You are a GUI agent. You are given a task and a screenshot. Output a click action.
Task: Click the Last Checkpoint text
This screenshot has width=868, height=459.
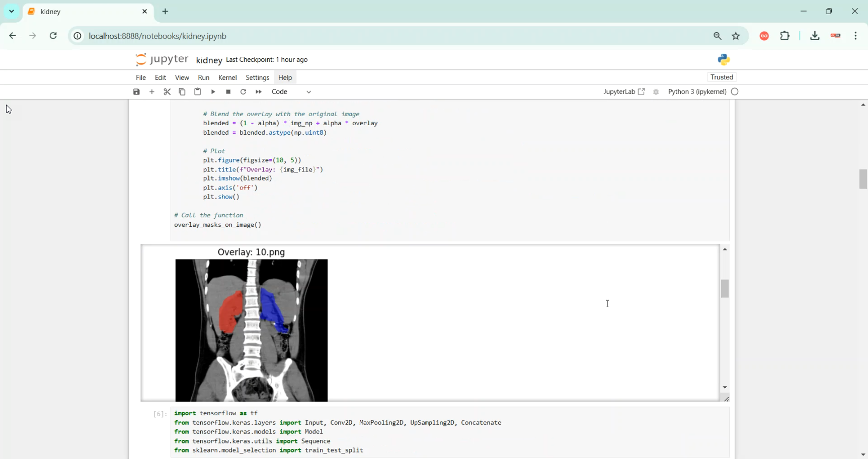tap(267, 60)
